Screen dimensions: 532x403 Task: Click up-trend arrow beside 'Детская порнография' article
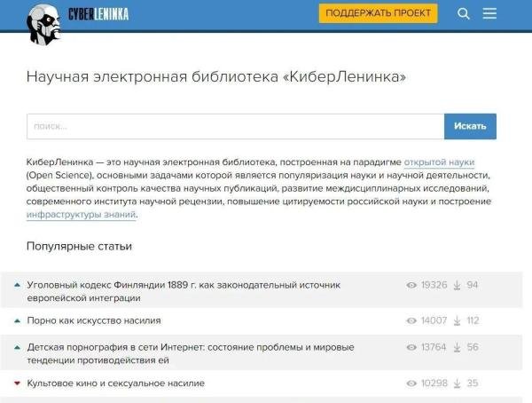[17, 347]
